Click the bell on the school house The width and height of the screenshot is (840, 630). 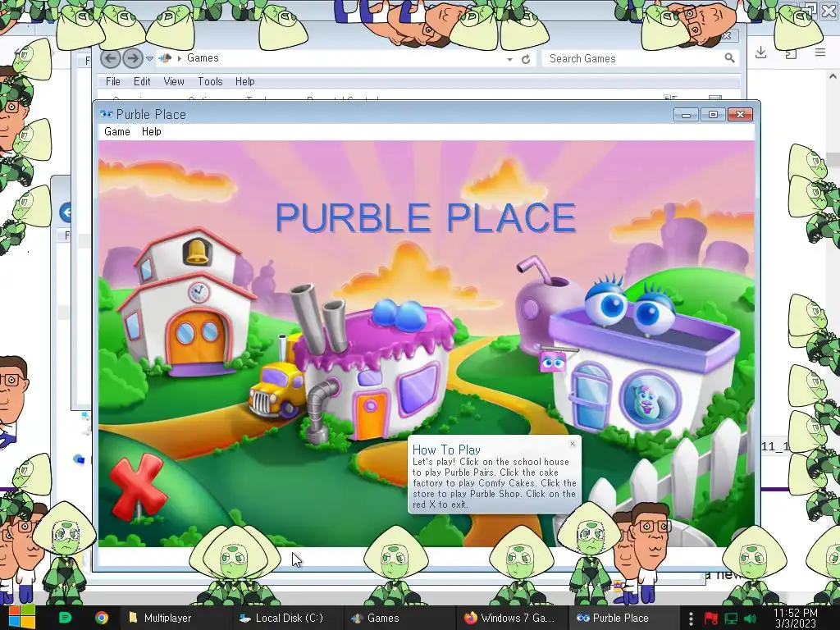197,252
